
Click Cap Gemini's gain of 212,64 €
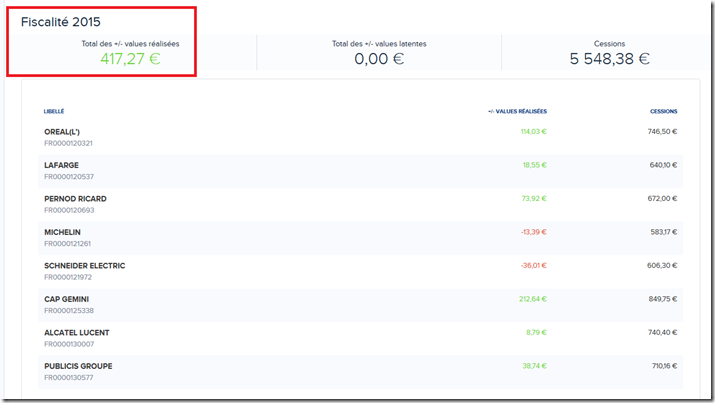click(x=533, y=299)
